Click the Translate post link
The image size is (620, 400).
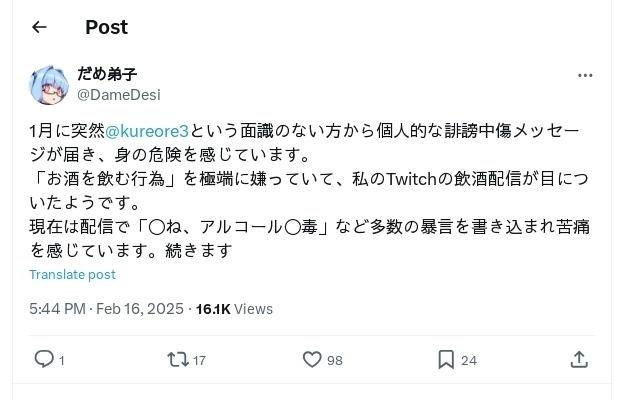click(x=72, y=274)
